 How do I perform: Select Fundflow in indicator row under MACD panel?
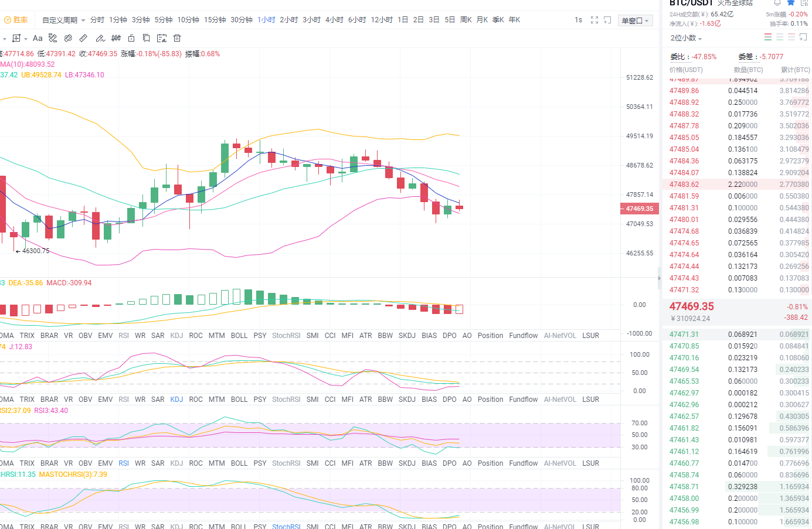[x=524, y=336]
